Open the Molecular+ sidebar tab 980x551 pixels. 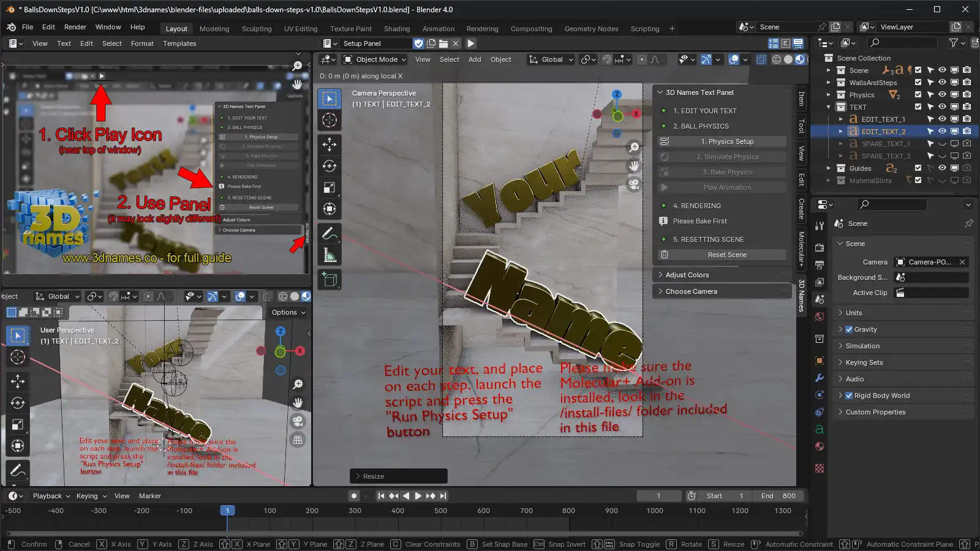click(x=801, y=249)
